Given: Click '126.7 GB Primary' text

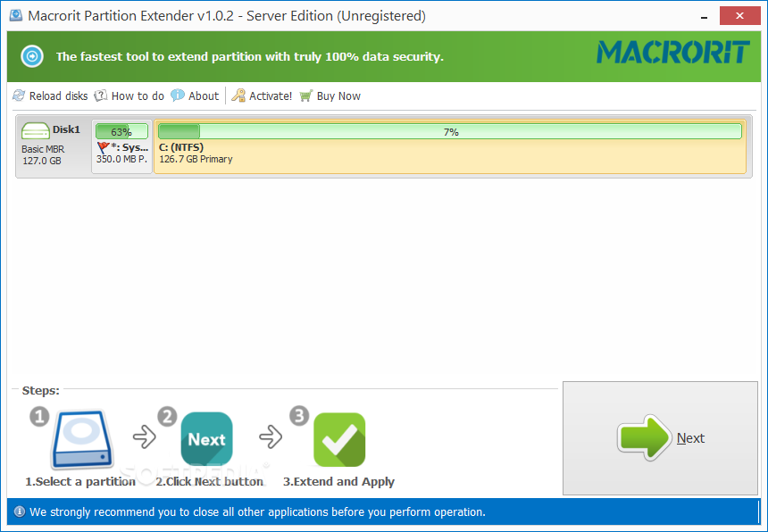Looking at the screenshot, I should click(x=196, y=159).
